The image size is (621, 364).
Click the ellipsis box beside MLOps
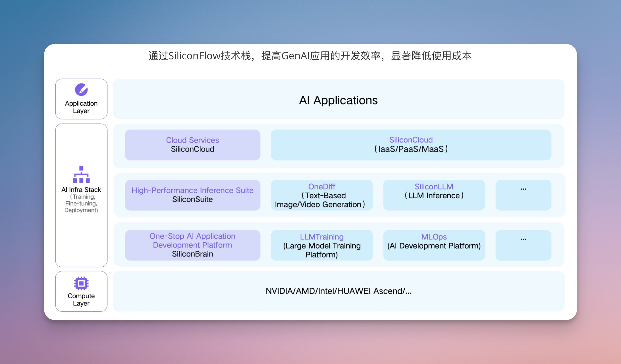coord(523,245)
